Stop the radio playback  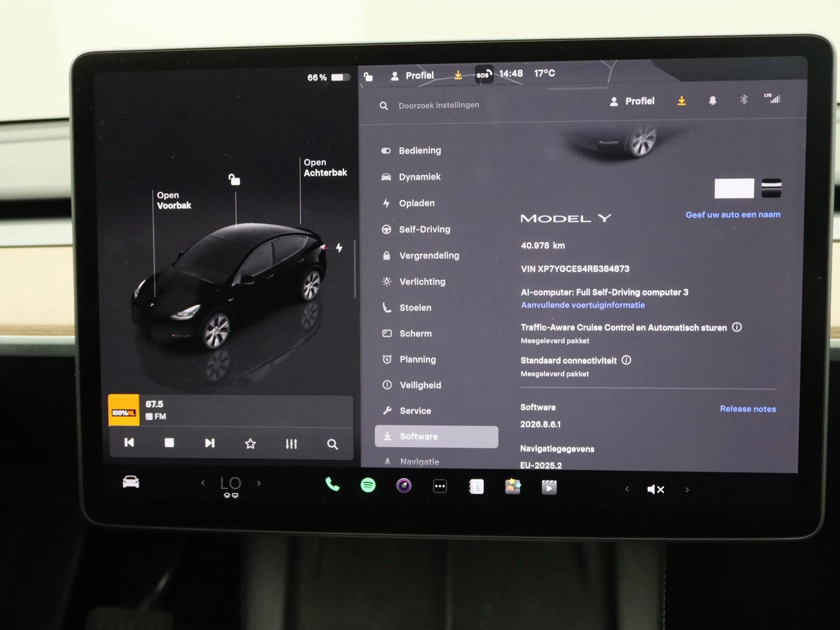(x=169, y=443)
